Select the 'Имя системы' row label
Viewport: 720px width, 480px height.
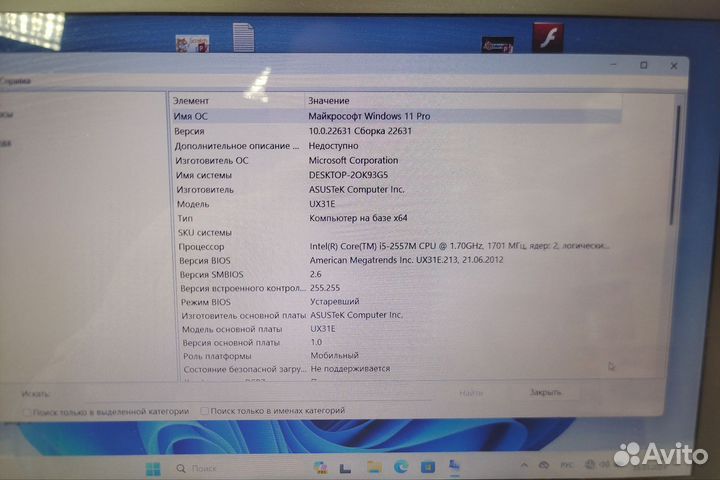(x=204, y=175)
